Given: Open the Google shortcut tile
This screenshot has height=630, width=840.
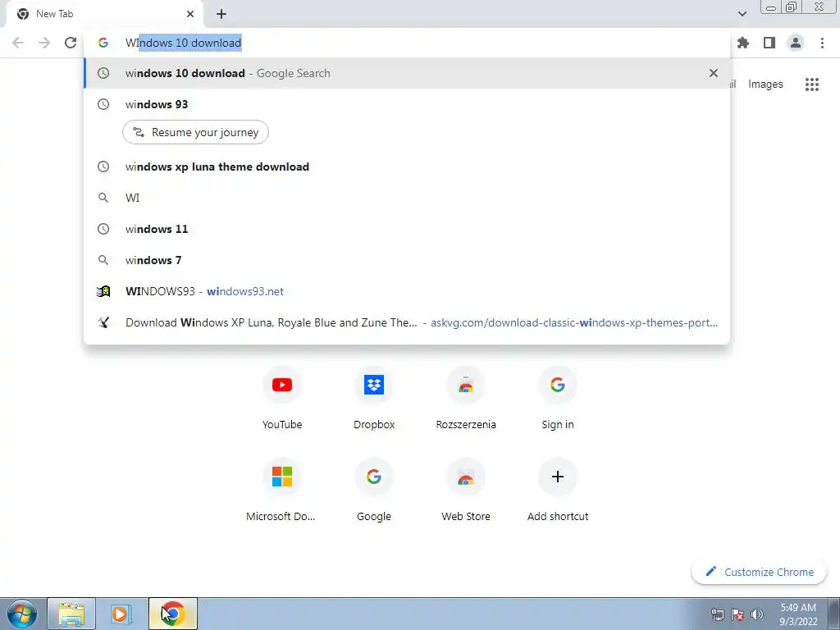Looking at the screenshot, I should click(374, 491).
